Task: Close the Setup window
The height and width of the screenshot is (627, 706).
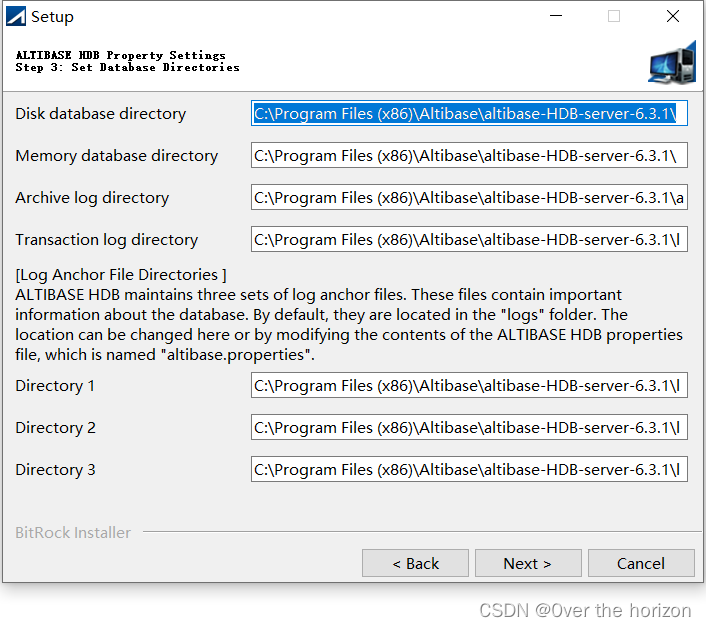Action: pos(673,16)
